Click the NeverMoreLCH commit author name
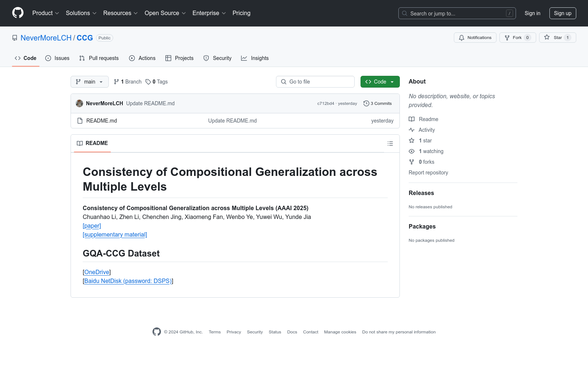This screenshot has width=588, height=368. point(104,103)
